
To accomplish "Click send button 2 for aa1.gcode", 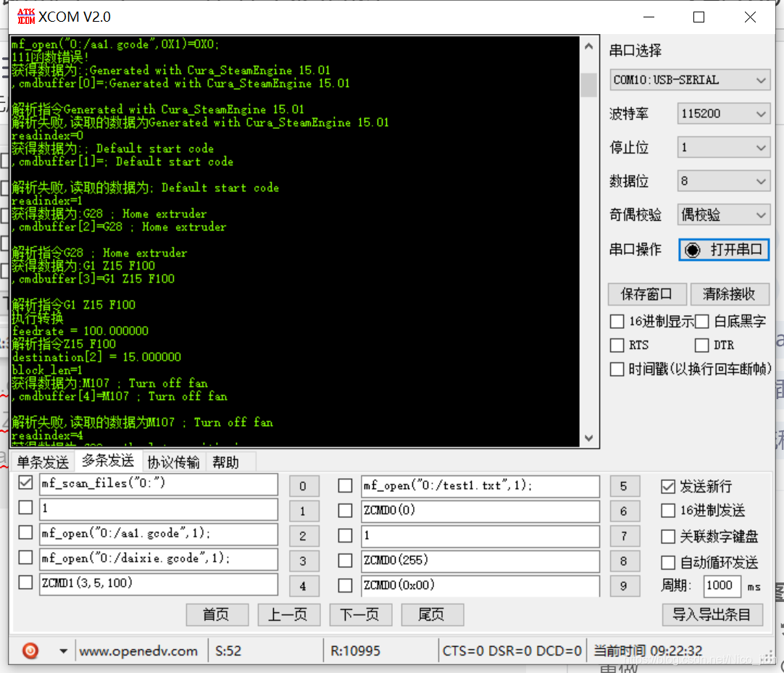I will (303, 536).
